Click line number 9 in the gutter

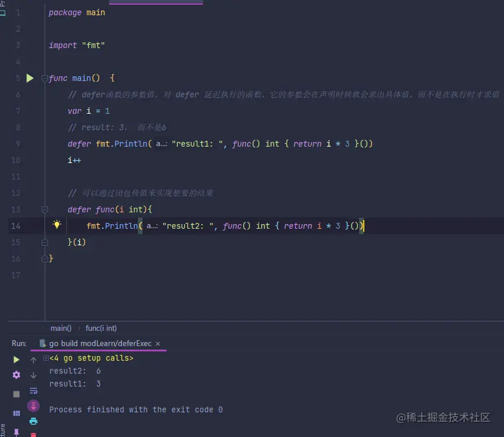click(18, 144)
